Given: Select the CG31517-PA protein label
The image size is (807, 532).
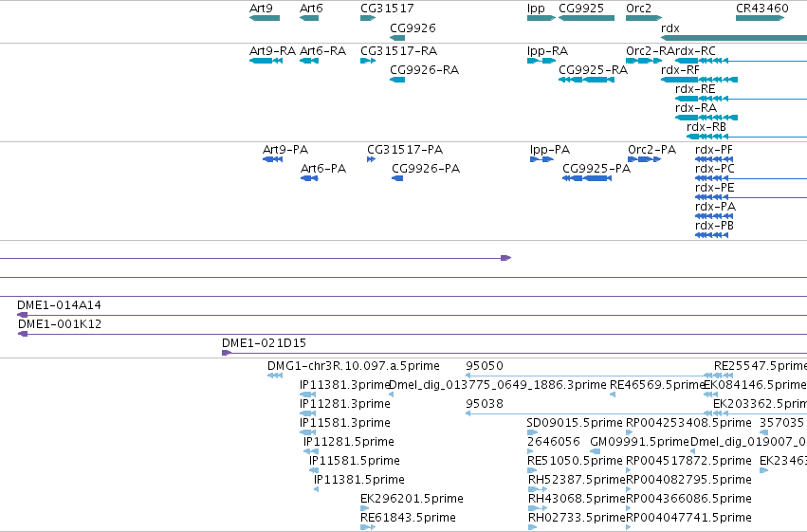Looking at the screenshot, I should (405, 150).
